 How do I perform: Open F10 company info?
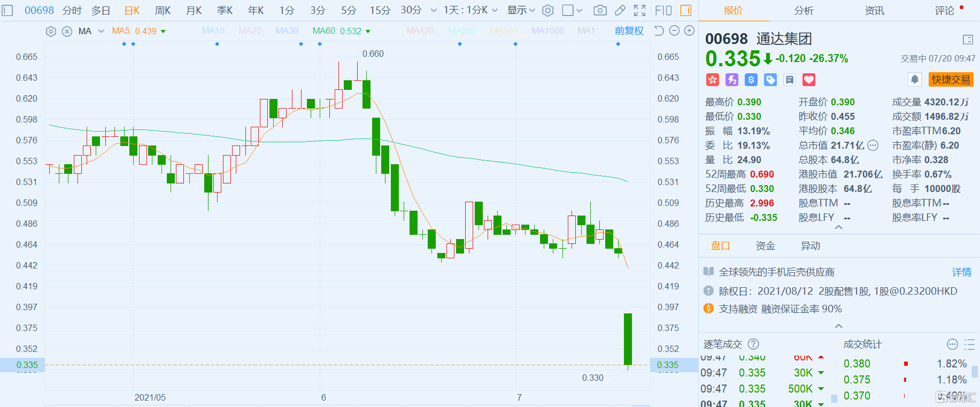[x=663, y=10]
